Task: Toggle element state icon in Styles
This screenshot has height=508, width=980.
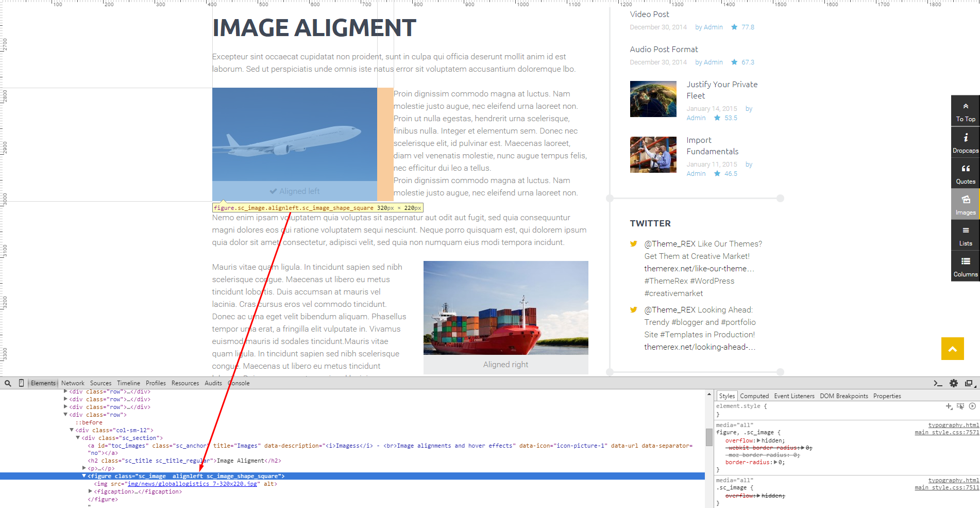Action: (960, 406)
